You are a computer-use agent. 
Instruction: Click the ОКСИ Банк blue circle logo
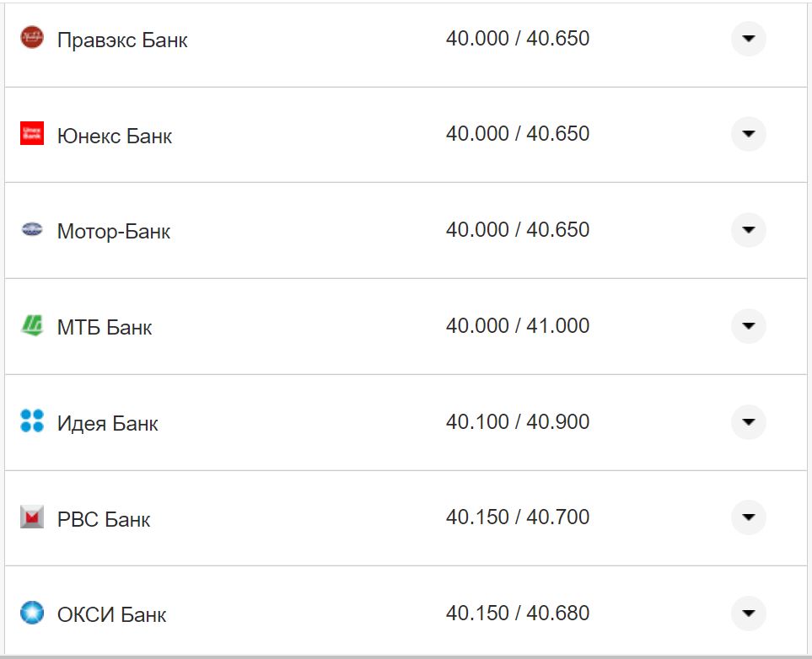[x=32, y=613]
